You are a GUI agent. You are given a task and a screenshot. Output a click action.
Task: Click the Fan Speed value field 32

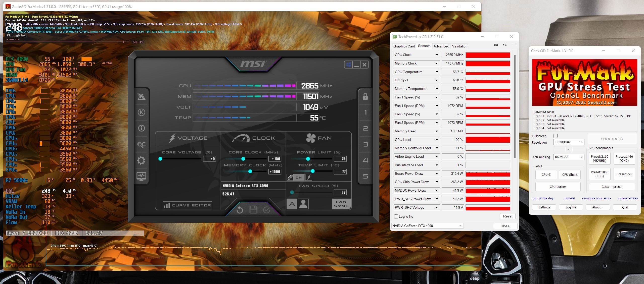pos(340,192)
